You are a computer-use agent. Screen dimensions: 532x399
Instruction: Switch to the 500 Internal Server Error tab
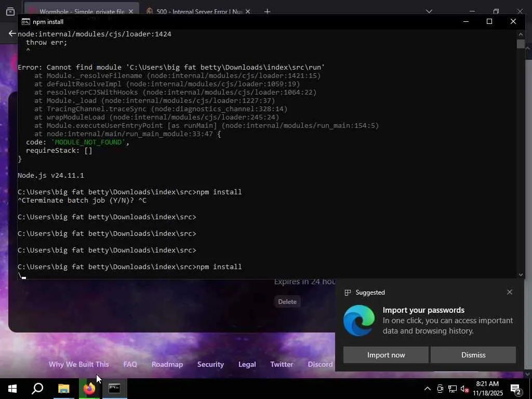198,11
